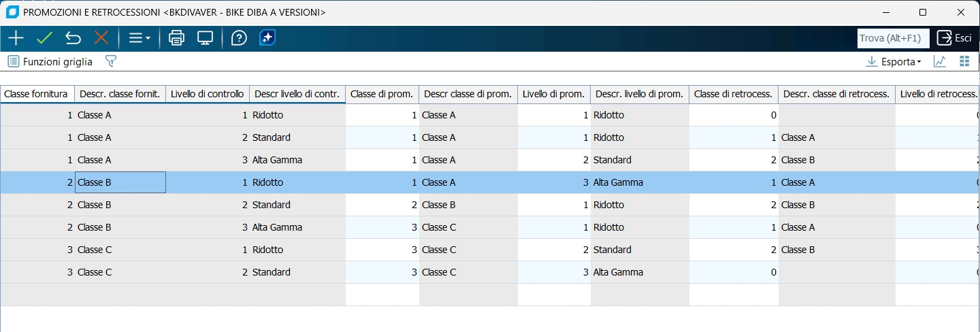Click the plus icon to add a new record
The image size is (980, 332).
click(16, 38)
